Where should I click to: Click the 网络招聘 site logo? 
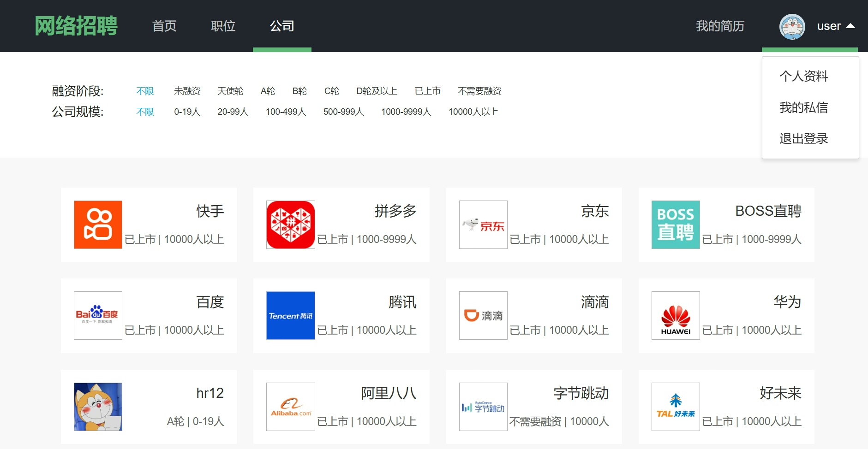[x=76, y=26]
